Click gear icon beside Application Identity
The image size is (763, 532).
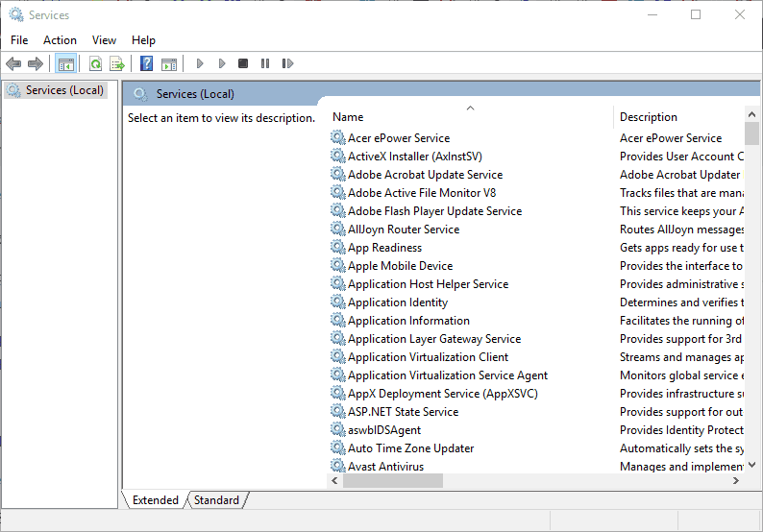[338, 302]
